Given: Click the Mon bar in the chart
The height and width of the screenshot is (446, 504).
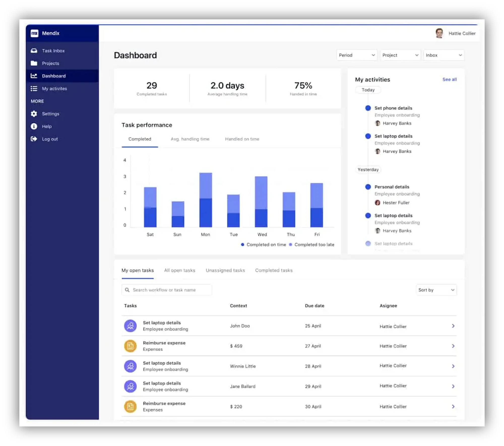Looking at the screenshot, I should [x=206, y=200].
